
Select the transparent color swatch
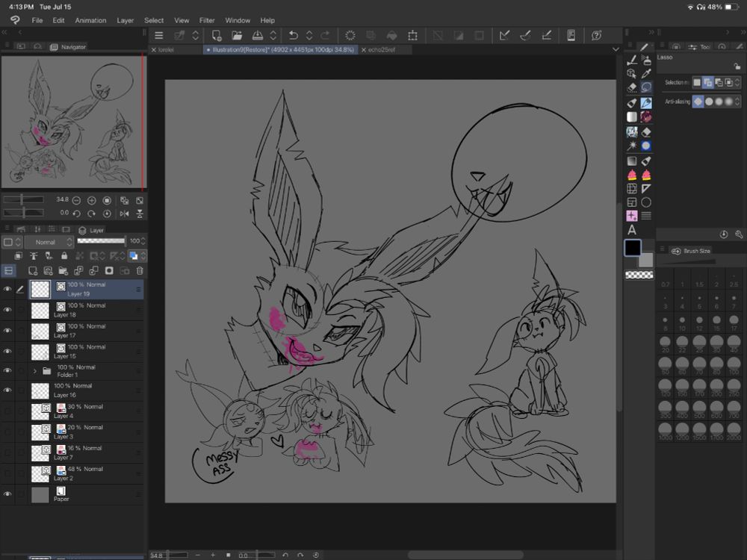click(x=639, y=275)
